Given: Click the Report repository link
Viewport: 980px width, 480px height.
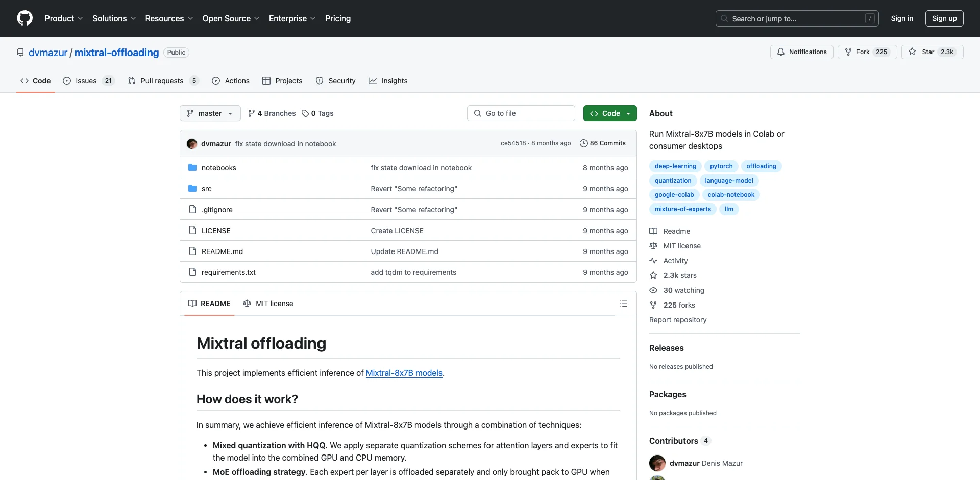Looking at the screenshot, I should [x=678, y=320].
